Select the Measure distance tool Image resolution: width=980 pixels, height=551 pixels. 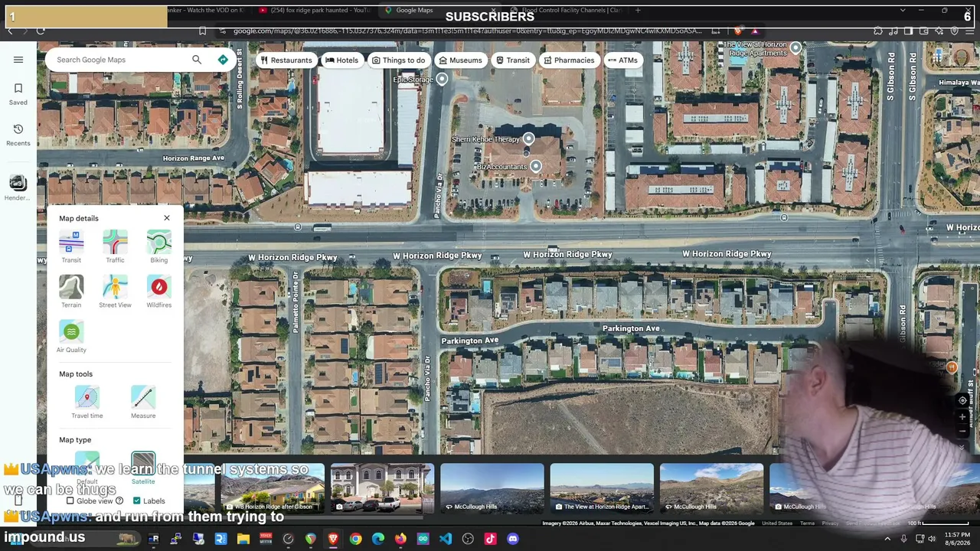coord(143,403)
